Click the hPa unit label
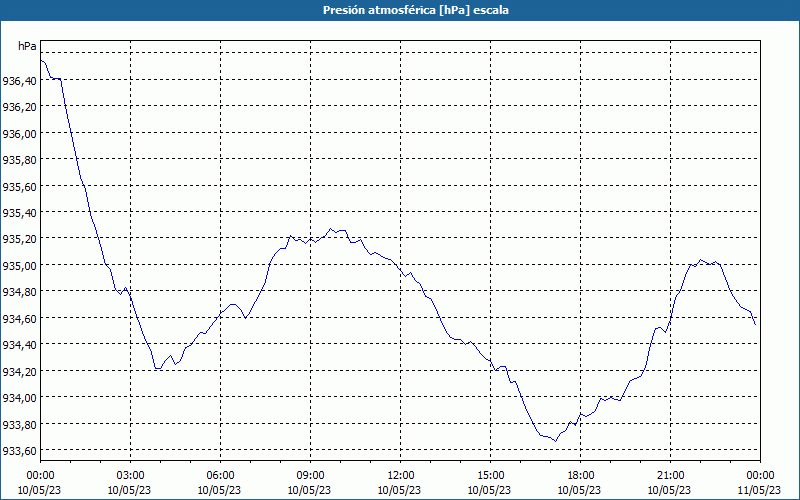 coord(27,46)
